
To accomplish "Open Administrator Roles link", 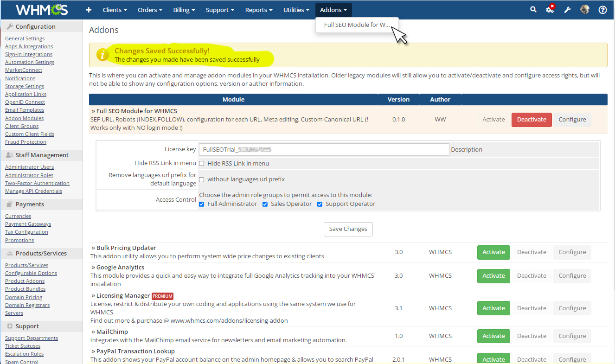I will 29,175.
